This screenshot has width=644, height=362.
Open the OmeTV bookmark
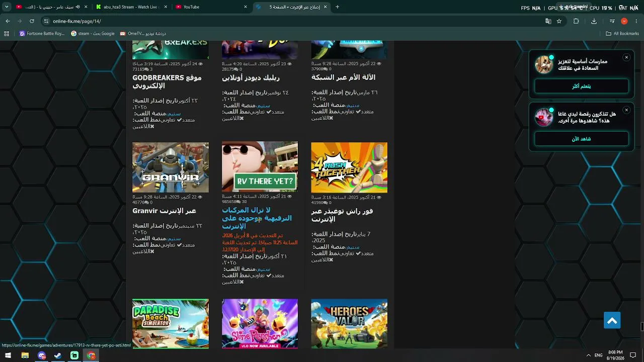142,34
